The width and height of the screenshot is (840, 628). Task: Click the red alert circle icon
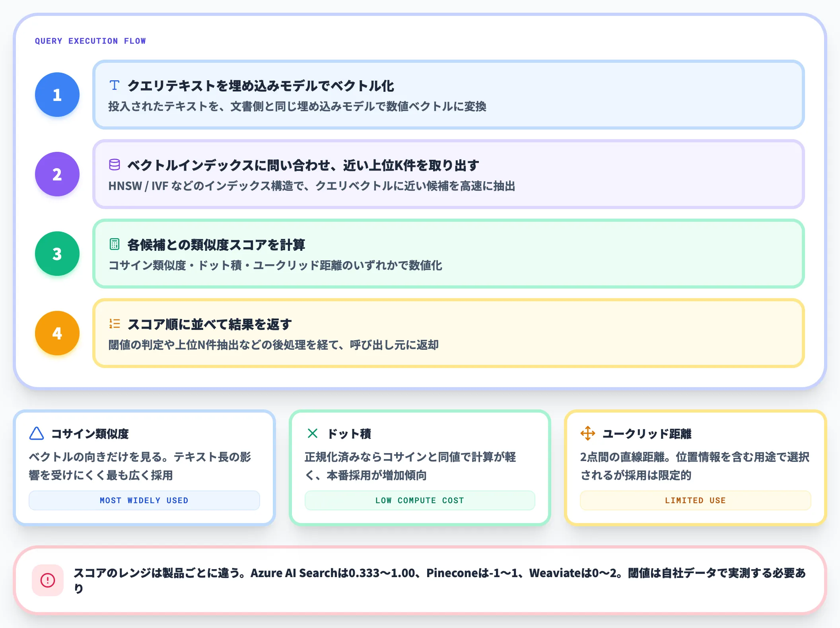(48, 580)
